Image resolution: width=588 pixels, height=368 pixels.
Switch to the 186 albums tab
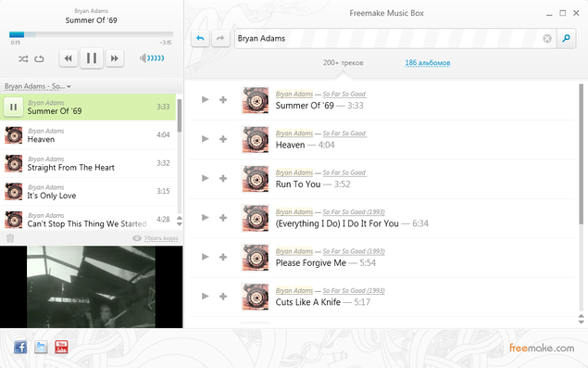[428, 63]
